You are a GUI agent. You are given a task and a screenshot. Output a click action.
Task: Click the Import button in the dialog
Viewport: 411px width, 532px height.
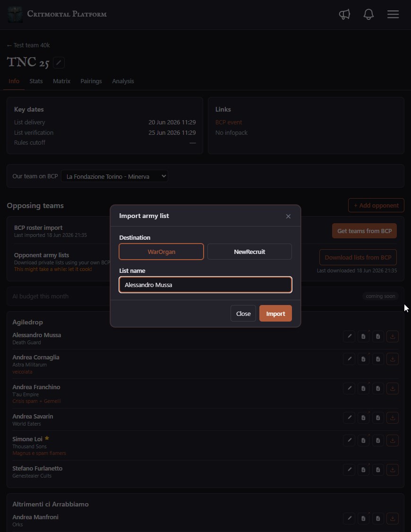(x=275, y=314)
